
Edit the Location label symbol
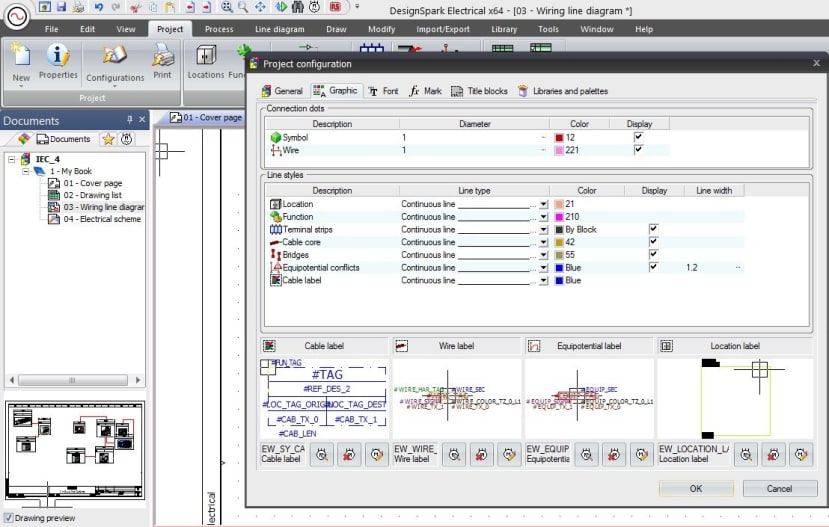[x=801, y=455]
